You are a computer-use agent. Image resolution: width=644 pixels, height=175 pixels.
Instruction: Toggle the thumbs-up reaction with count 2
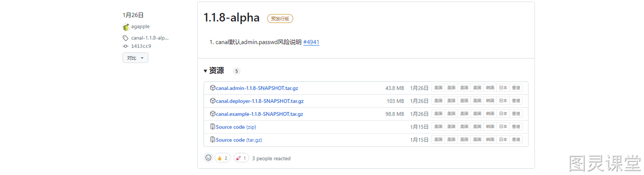click(x=223, y=158)
